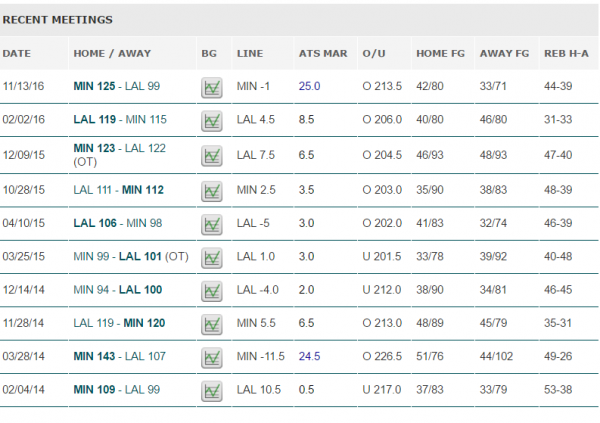Click the HOME / AWAY column header
This screenshot has width=600, height=423.
pyautogui.click(x=112, y=54)
